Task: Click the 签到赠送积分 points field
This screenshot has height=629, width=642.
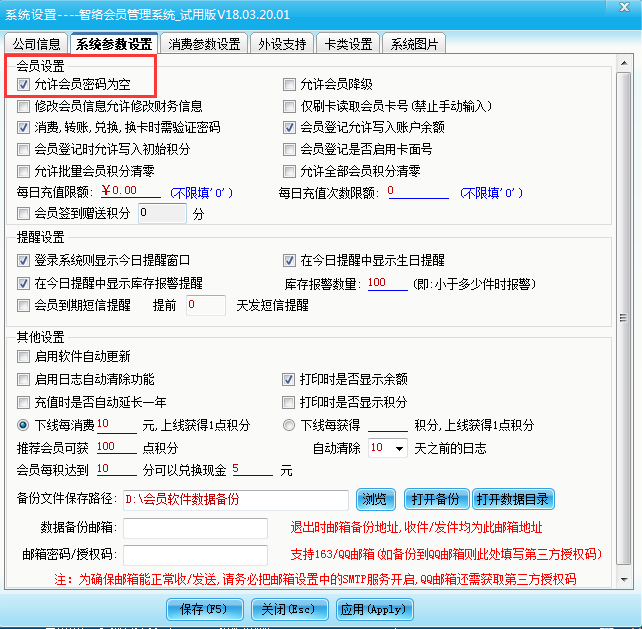Action: [x=163, y=213]
